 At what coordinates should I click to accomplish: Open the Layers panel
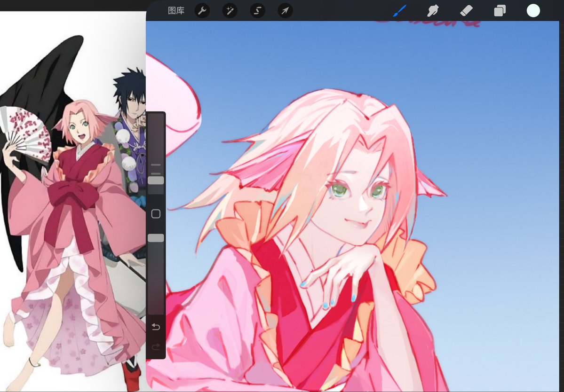pos(500,11)
